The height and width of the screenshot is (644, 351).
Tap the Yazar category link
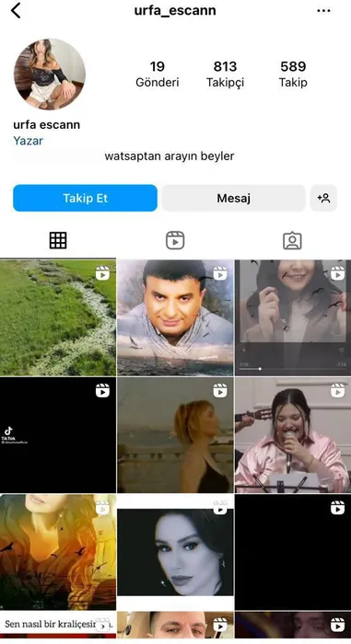pyautogui.click(x=28, y=141)
